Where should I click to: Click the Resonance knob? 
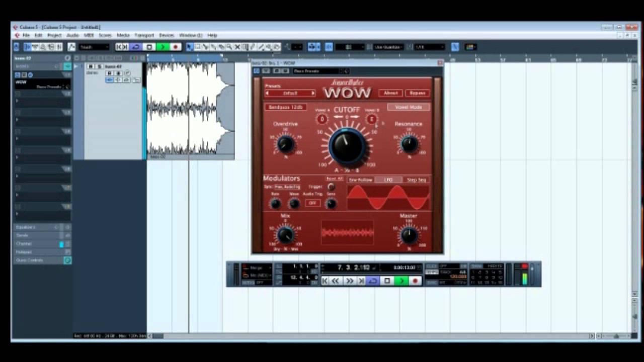[409, 145]
